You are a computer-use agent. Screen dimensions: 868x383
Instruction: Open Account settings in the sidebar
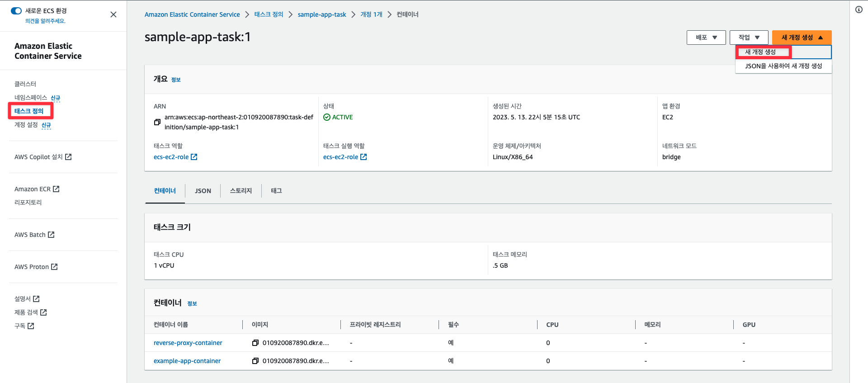click(26, 125)
